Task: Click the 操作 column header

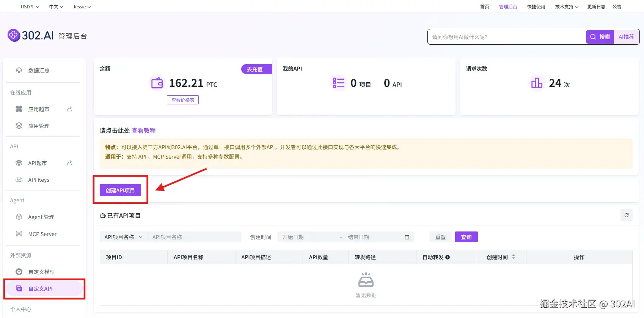Action: click(x=579, y=257)
